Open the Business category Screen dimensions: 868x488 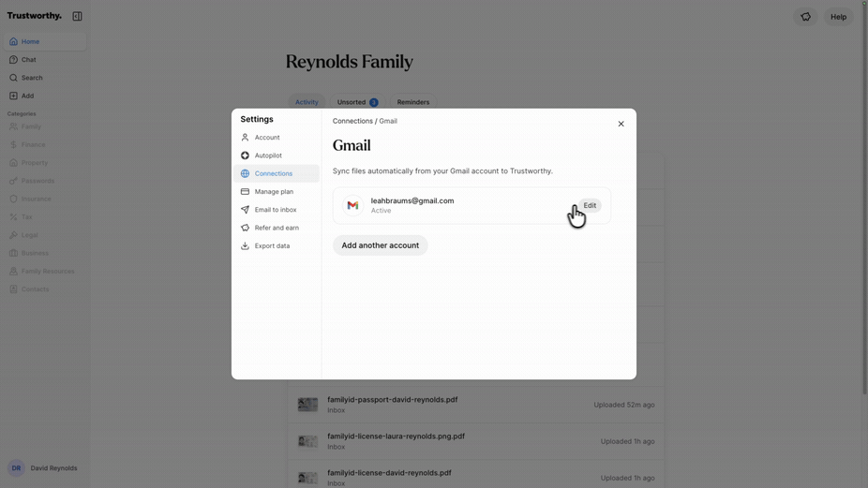coord(45,253)
